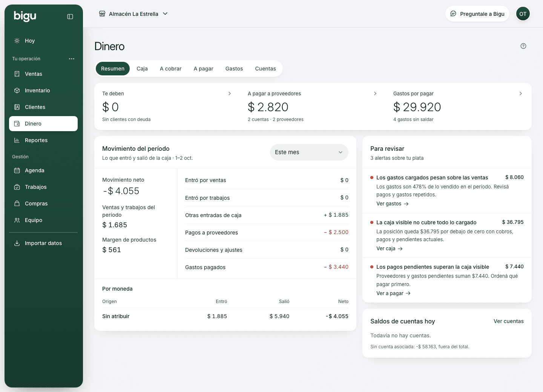The image size is (543, 392).
Task: Follow the Ver gastos link
Action: tap(393, 204)
